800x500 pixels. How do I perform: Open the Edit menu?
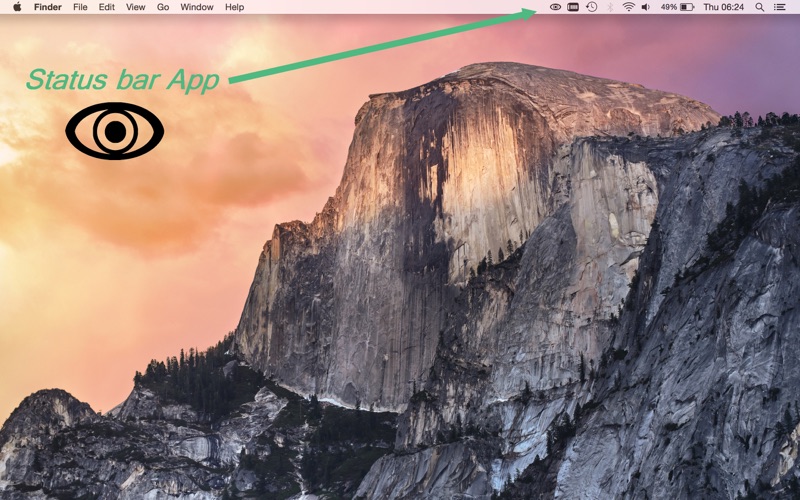click(x=106, y=7)
